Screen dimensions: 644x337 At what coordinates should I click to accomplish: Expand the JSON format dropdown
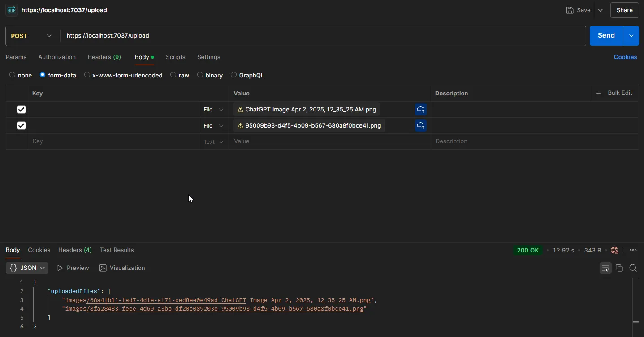(27, 268)
